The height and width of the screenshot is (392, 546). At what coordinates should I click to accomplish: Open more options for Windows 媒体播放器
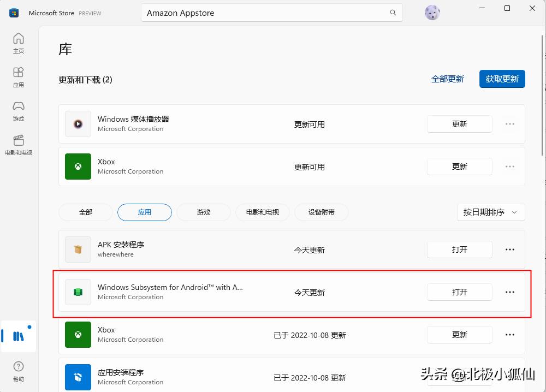tap(509, 124)
